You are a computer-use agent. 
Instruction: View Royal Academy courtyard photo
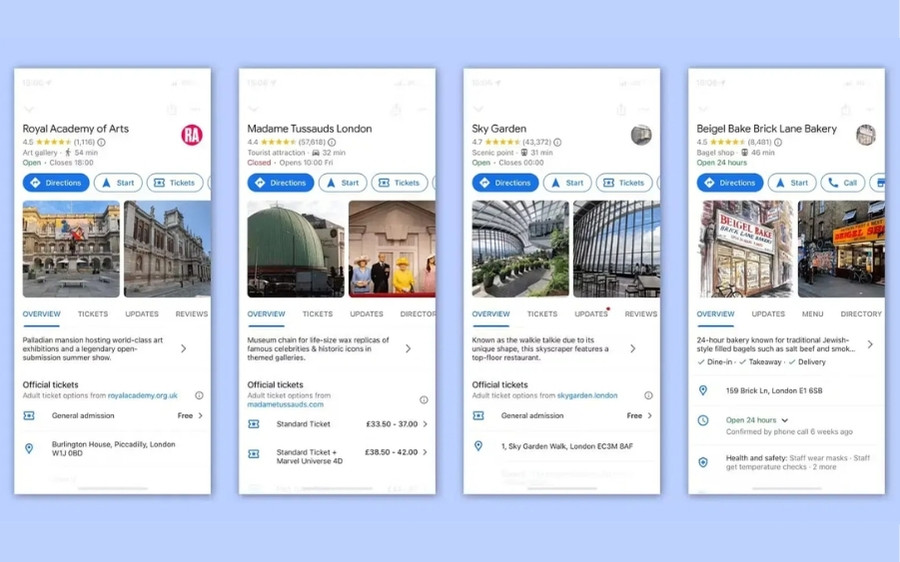pos(71,249)
